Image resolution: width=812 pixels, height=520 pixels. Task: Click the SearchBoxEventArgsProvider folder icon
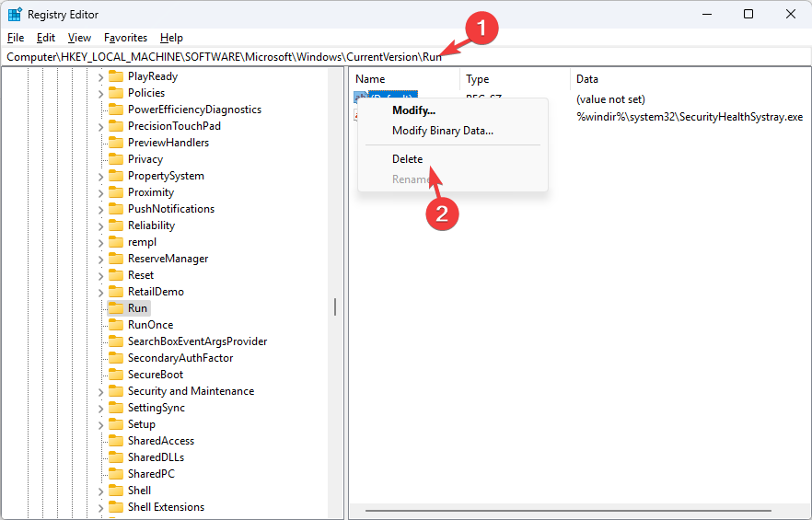coord(116,341)
